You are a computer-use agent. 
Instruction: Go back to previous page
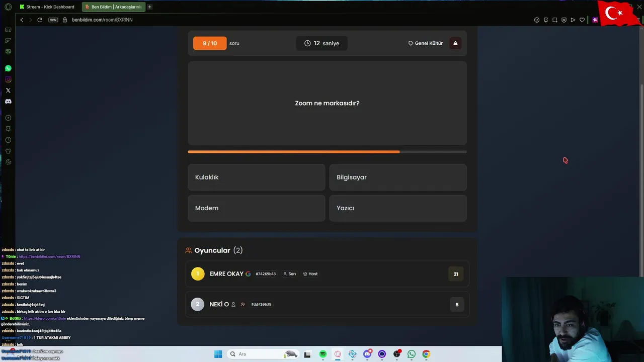(x=22, y=20)
